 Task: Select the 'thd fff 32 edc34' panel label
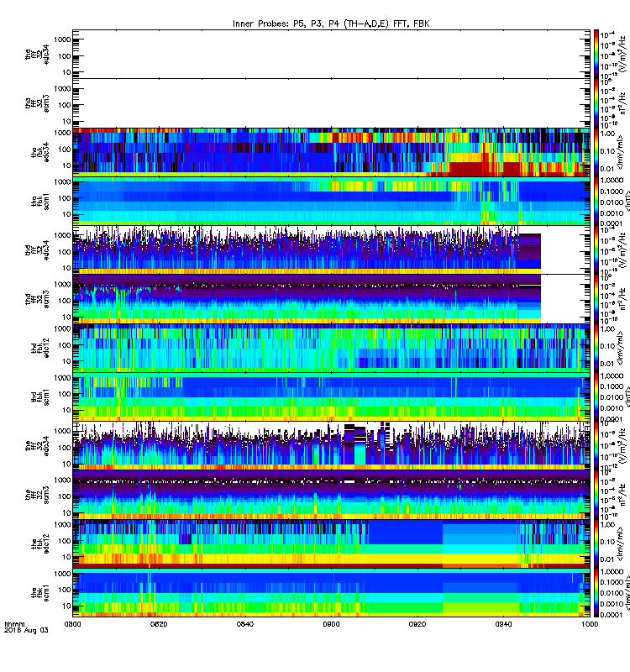37,249
